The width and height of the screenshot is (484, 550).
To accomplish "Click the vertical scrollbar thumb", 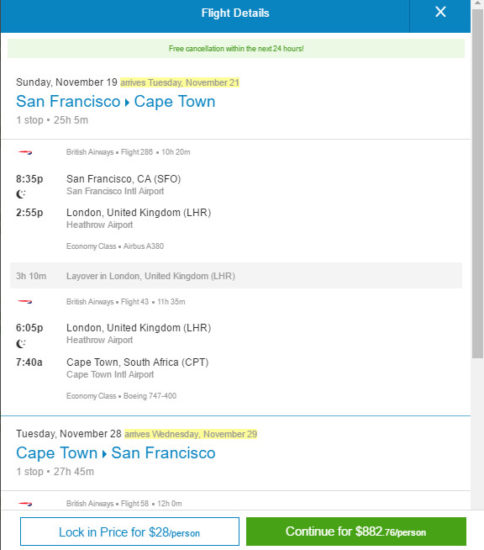I will point(477,183).
